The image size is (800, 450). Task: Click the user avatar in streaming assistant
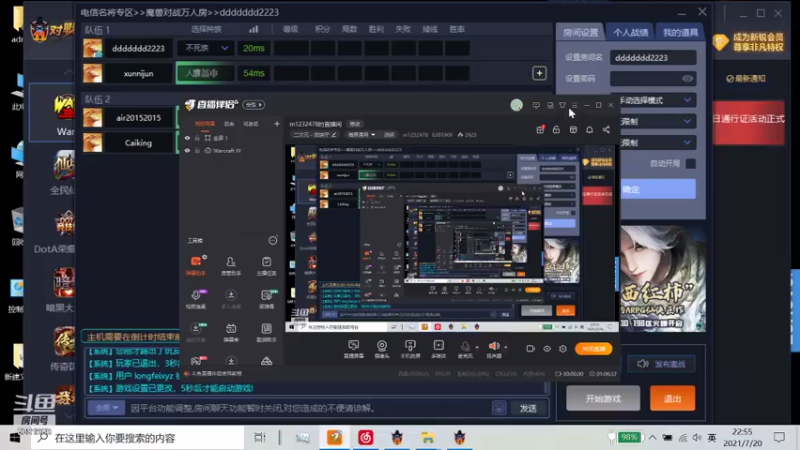[x=516, y=105]
